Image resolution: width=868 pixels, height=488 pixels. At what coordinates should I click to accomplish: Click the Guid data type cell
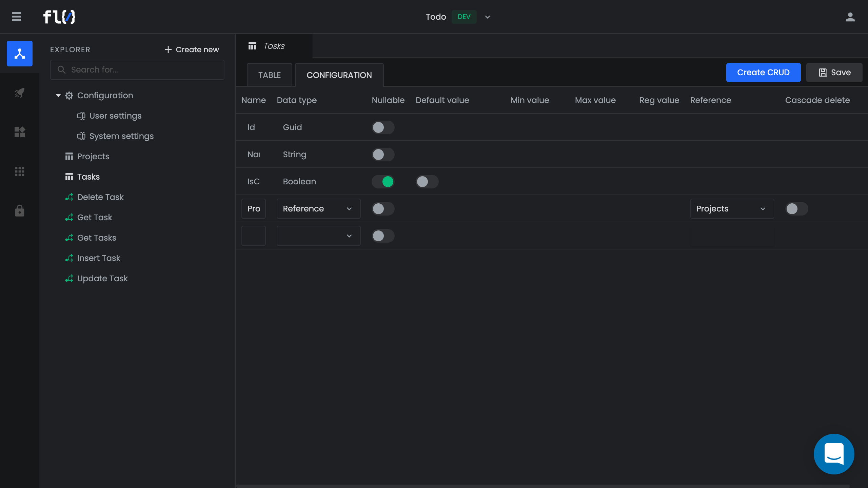292,127
